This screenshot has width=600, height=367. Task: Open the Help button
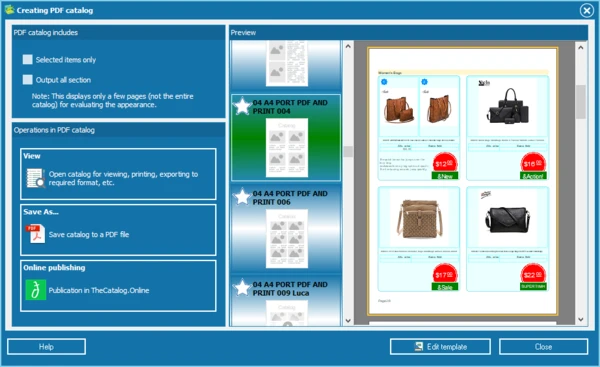[46, 347]
